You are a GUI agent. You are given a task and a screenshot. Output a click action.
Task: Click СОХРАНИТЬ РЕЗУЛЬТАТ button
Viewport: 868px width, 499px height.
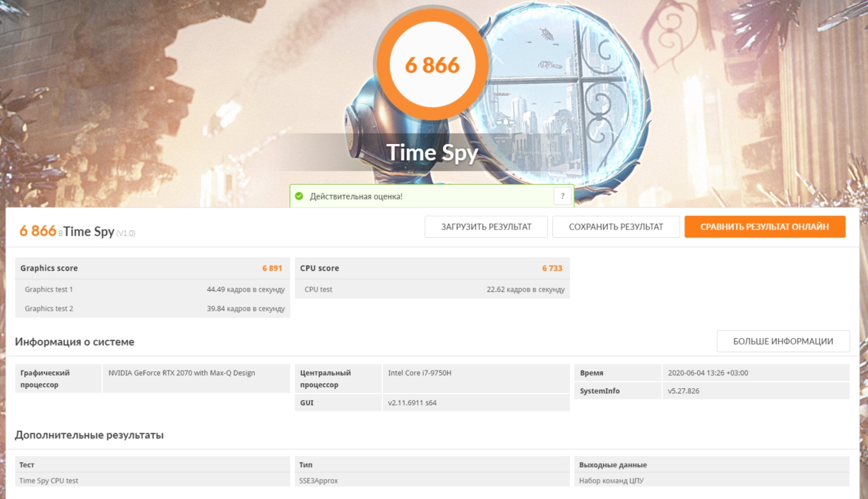tap(616, 227)
